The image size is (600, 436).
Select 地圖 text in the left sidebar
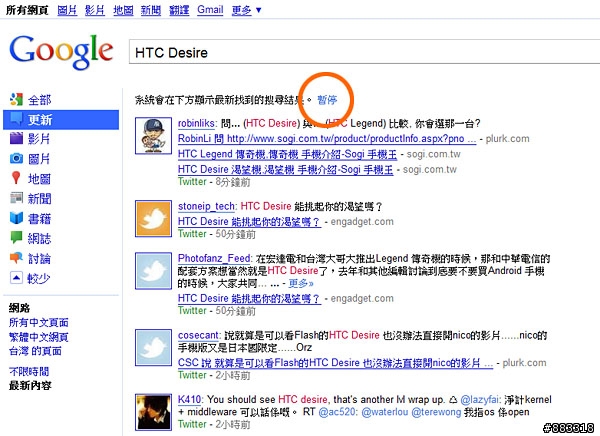coord(39,178)
